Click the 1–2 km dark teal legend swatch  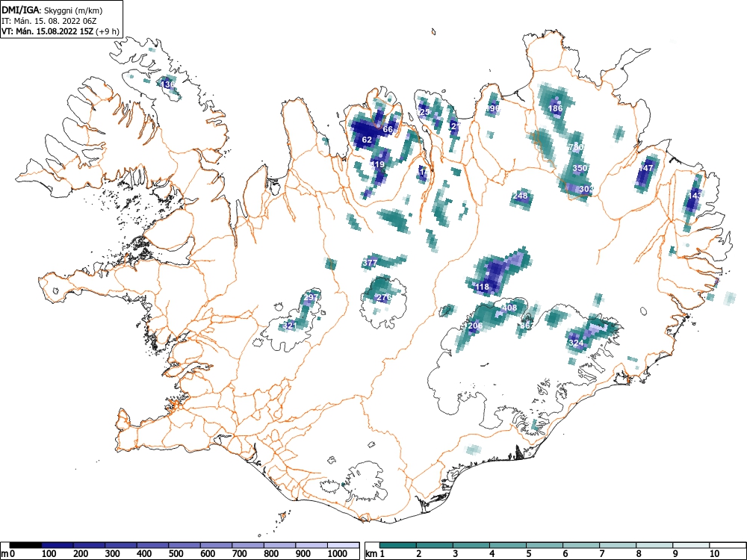398,545
